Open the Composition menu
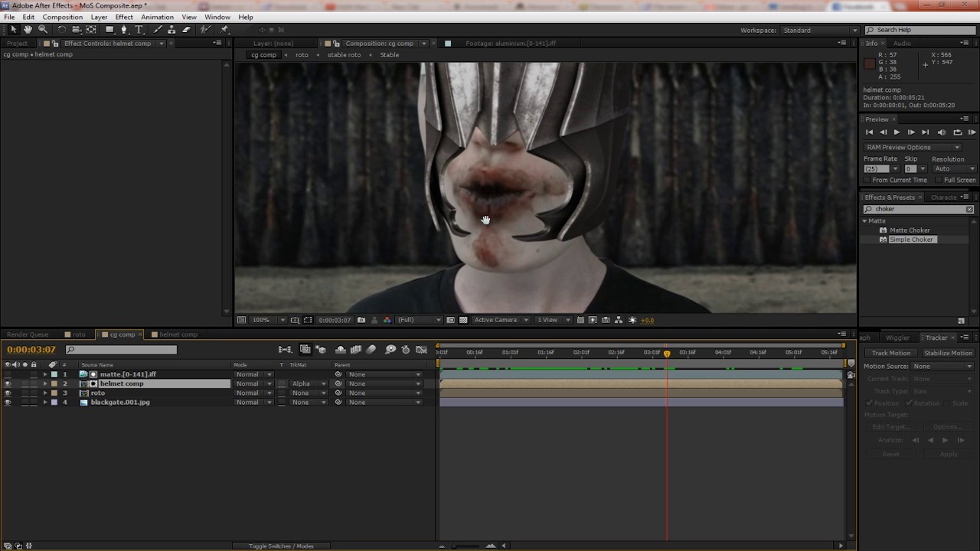980x551 pixels. [62, 17]
